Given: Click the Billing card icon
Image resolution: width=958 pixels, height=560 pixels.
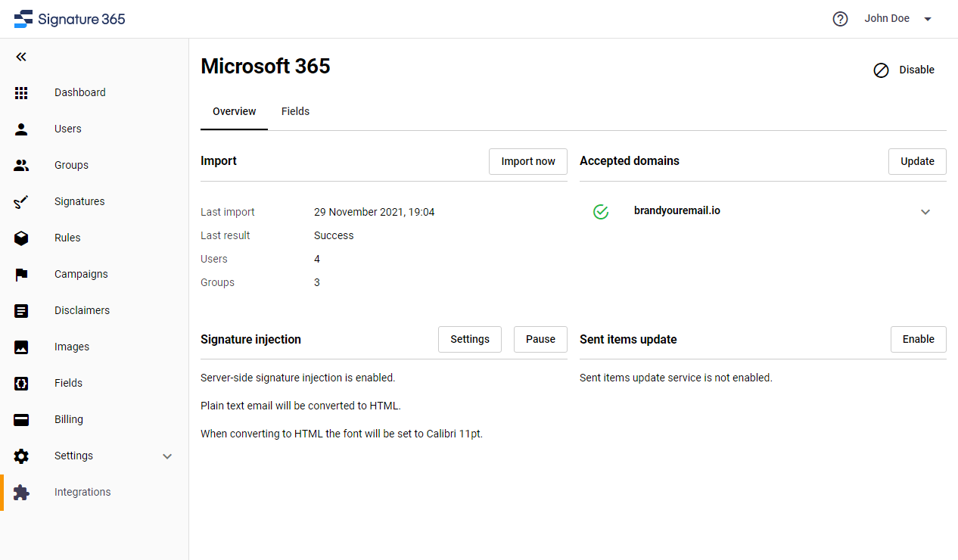Looking at the screenshot, I should [x=21, y=419].
